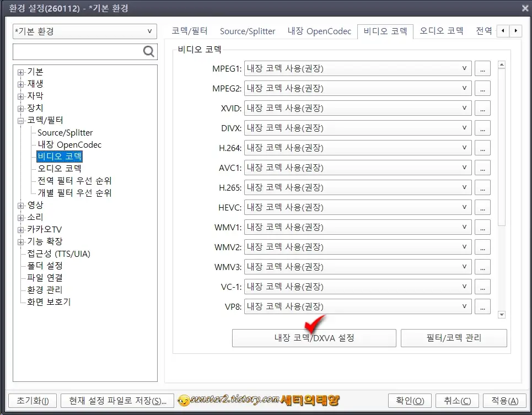Open H.264 codec '...' configuration button

(x=482, y=148)
